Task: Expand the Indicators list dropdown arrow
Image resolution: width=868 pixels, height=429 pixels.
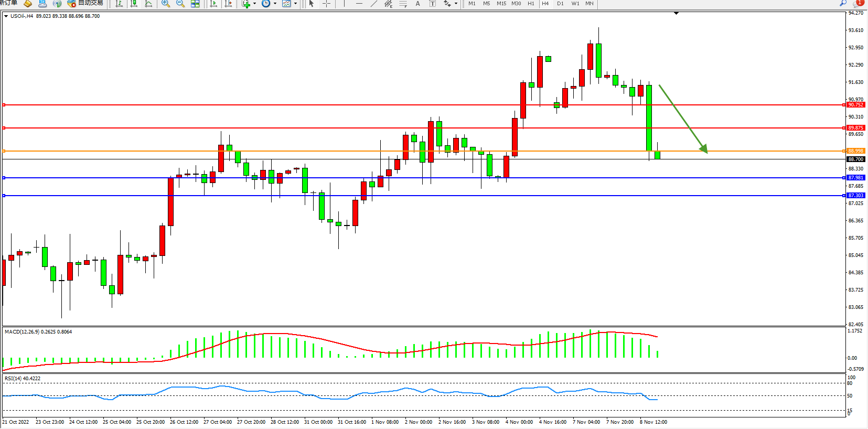Action: pyautogui.click(x=254, y=4)
